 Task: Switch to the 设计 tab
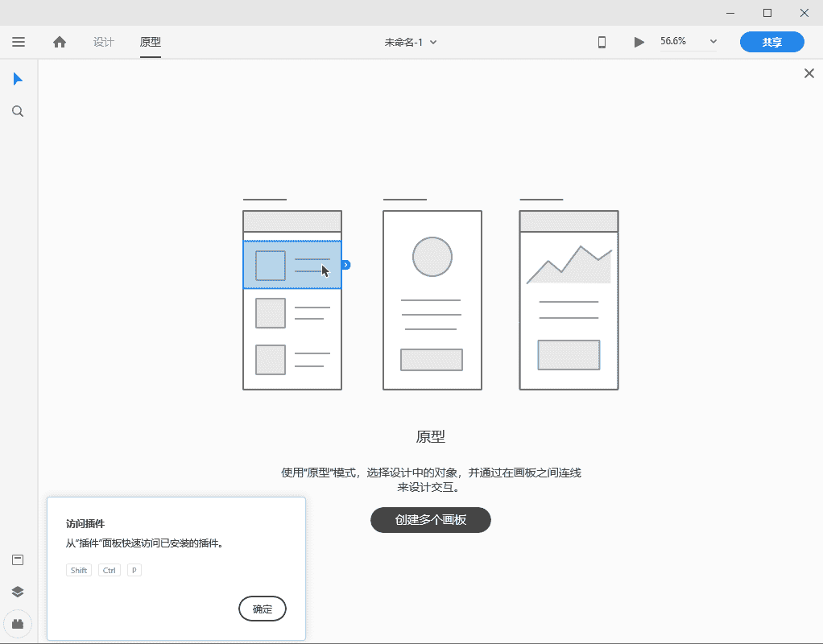coord(104,42)
